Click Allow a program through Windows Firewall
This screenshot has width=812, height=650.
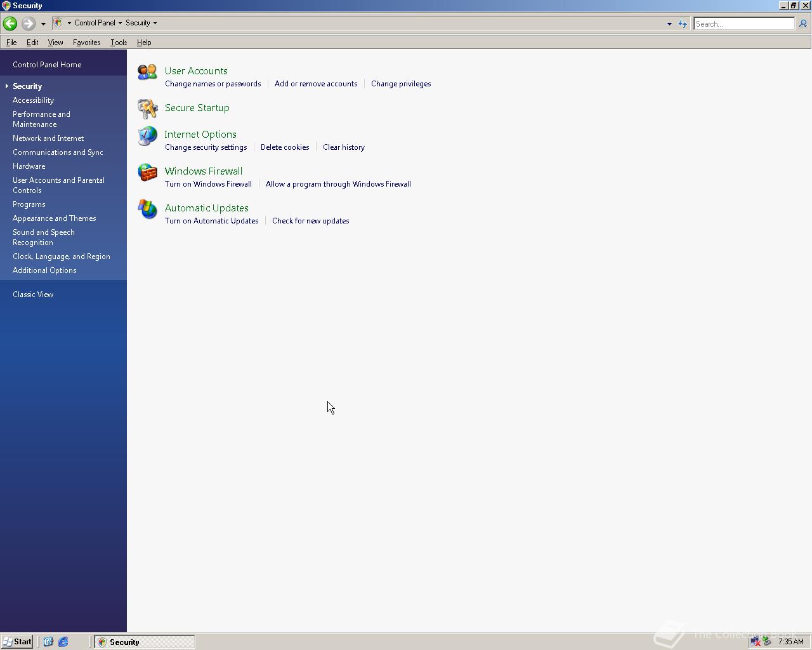[338, 184]
